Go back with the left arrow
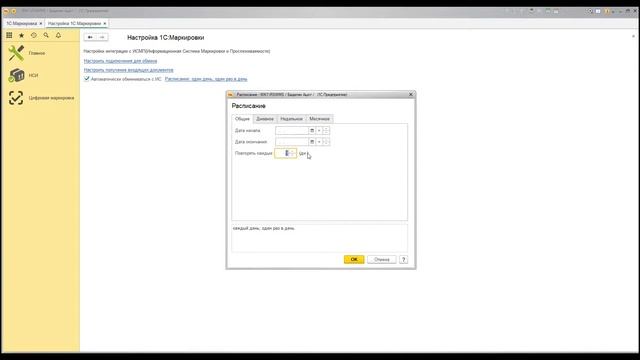The height and width of the screenshot is (360, 640). coord(90,37)
